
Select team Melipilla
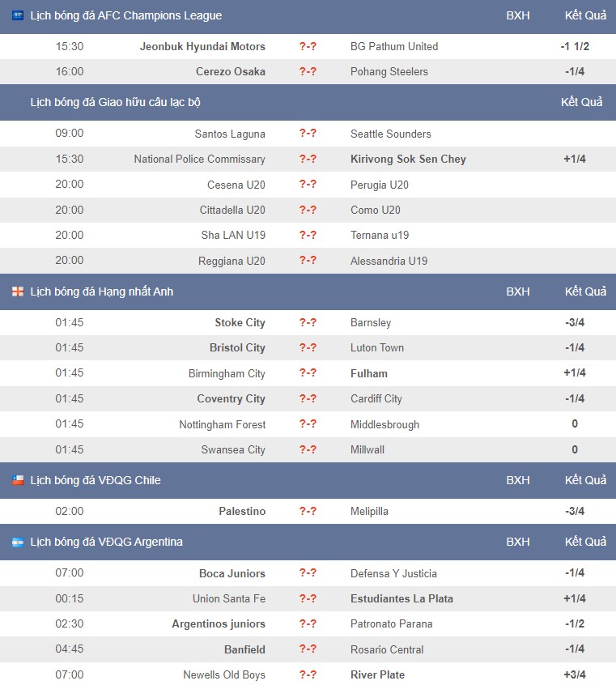click(369, 511)
